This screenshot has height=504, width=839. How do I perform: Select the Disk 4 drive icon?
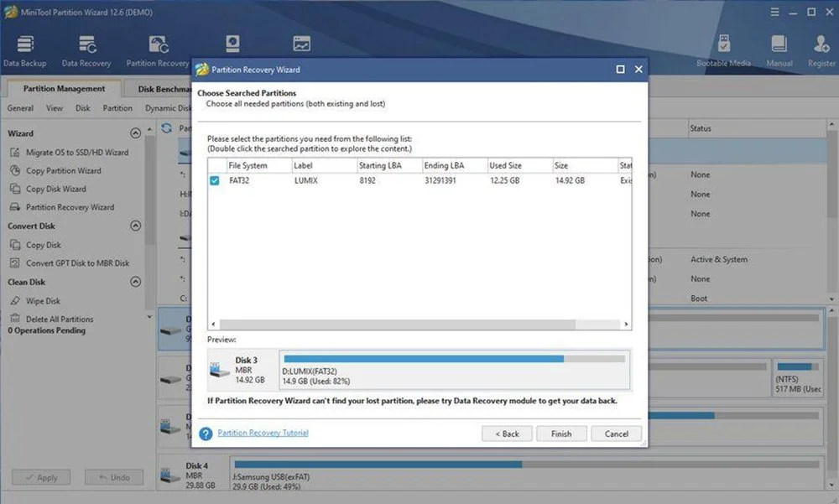(x=170, y=475)
